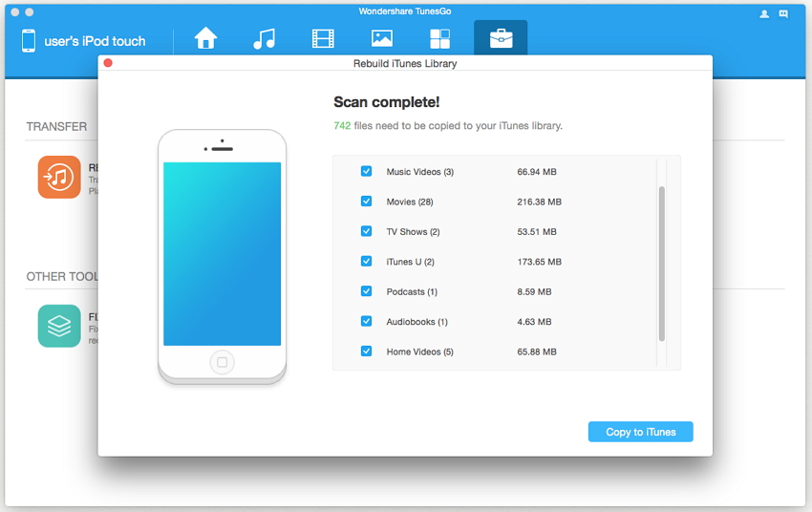The image size is (812, 512).
Task: Open the Videos film strip tab
Action: point(323,38)
